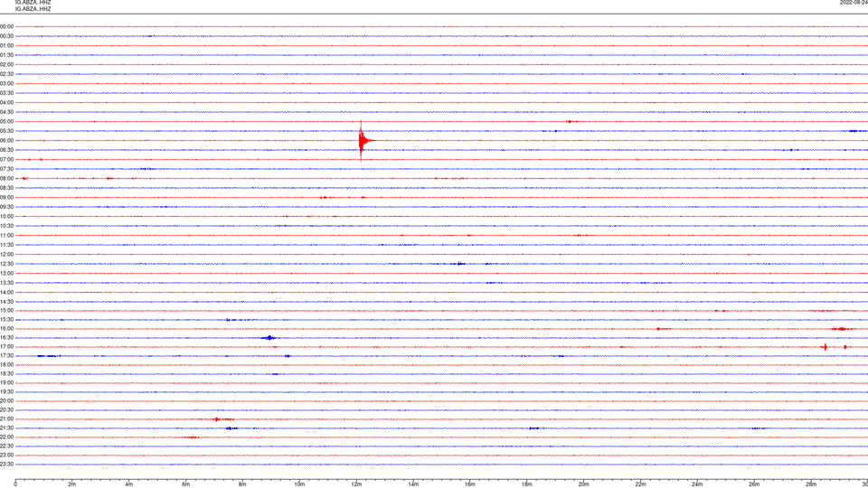868x488 pixels.
Task: Select the 23:30 time label
Action: 6,465
